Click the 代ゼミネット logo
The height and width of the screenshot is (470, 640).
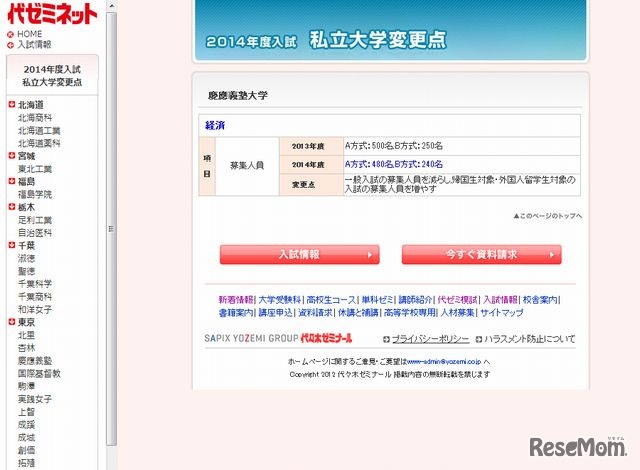tap(52, 14)
